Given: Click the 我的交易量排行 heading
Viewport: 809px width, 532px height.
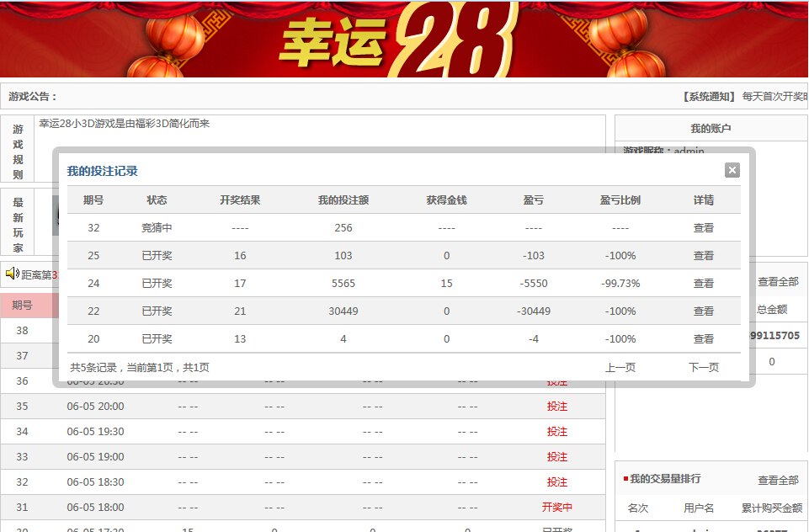Looking at the screenshot, I should click(x=665, y=479).
